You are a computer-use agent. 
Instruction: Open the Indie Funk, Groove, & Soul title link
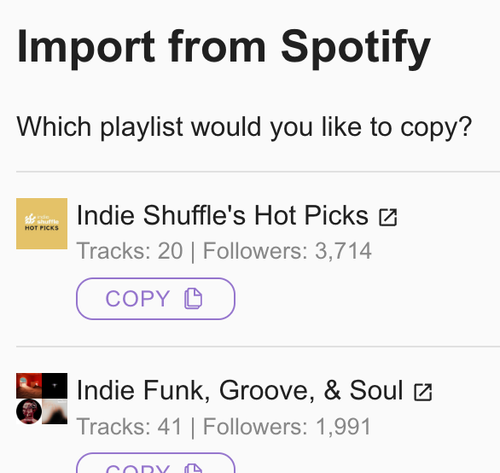[240, 390]
